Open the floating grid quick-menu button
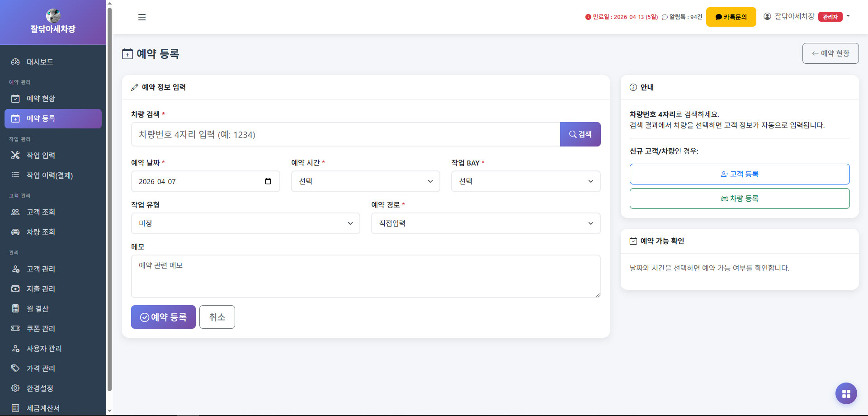868x416 pixels. 846,393
